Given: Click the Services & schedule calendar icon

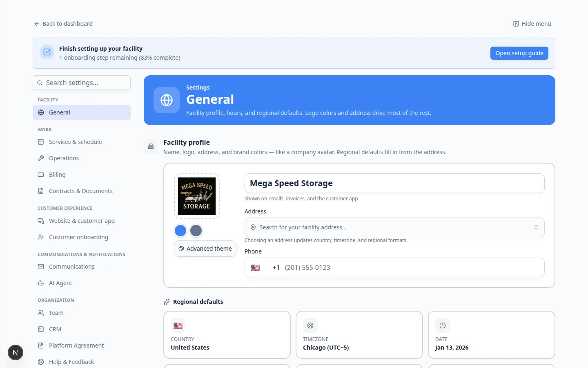Looking at the screenshot, I should (41, 142).
